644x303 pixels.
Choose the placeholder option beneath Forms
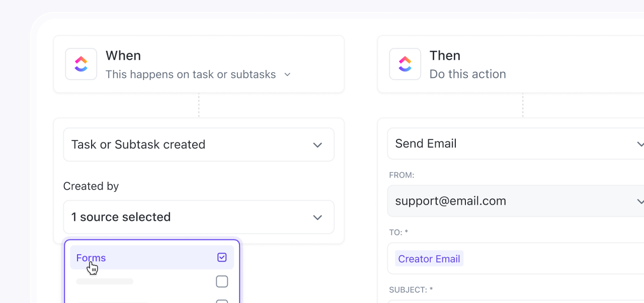click(105, 281)
